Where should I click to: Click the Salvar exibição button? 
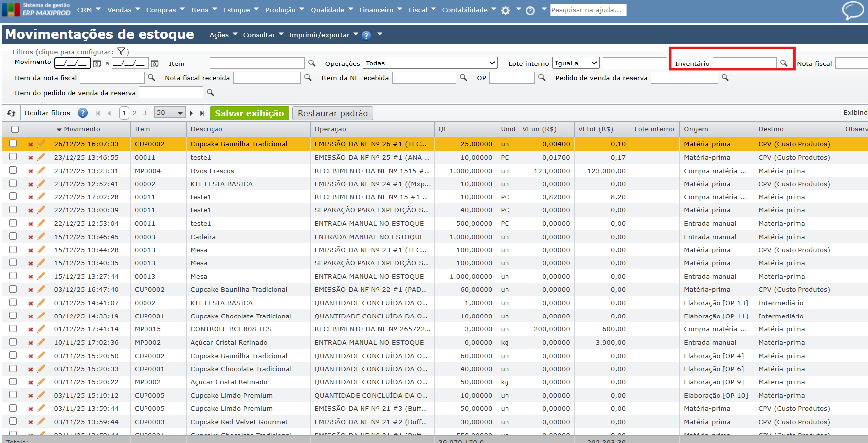249,113
